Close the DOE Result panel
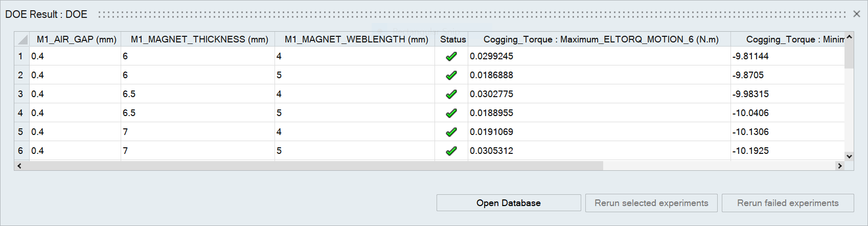Image resolution: width=868 pixels, height=226 pixels. pos(857,14)
